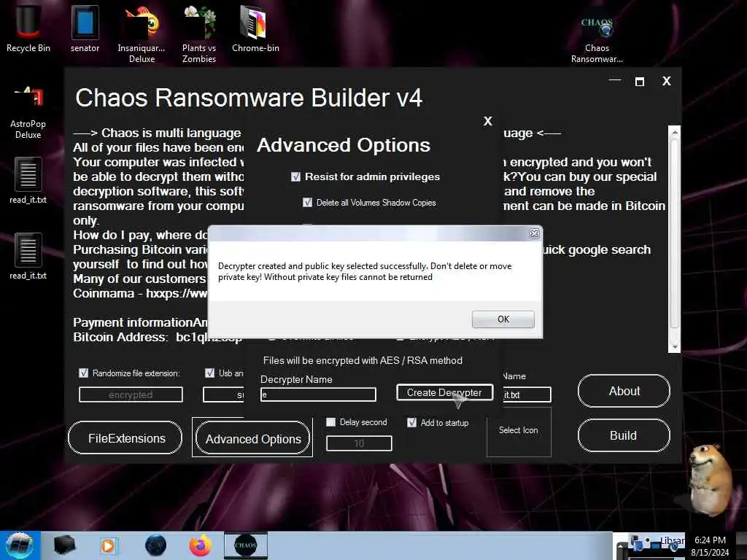Screen dimensions: 747x560
Task: Toggle the Delay second checkbox
Action: tap(330, 422)
